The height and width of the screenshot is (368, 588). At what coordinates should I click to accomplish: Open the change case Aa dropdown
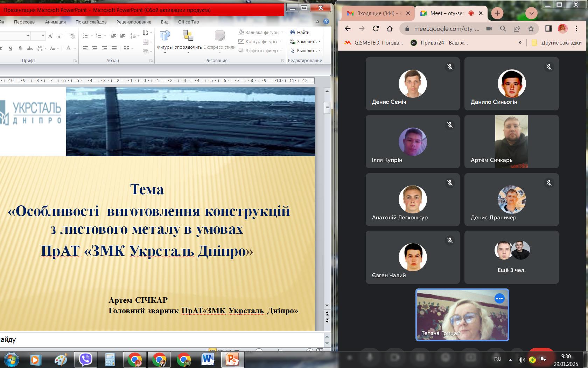coord(54,48)
